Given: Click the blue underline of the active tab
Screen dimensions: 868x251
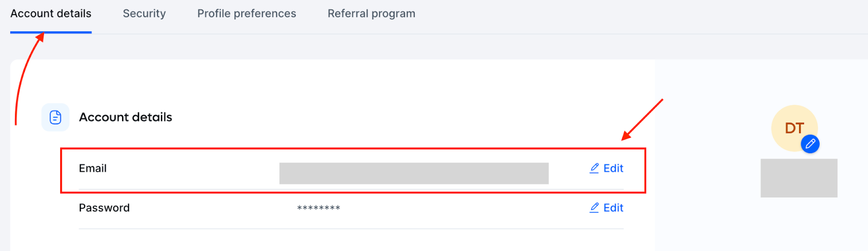Looking at the screenshot, I should [x=51, y=32].
